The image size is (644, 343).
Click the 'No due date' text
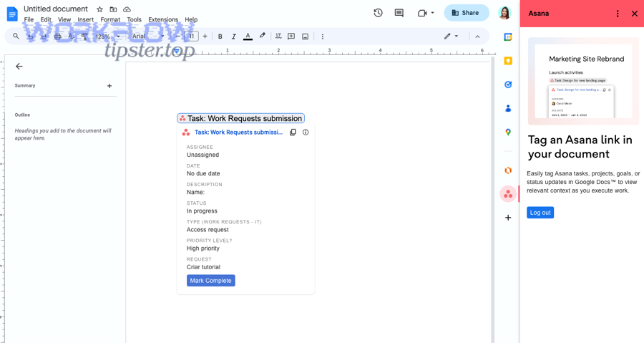click(203, 174)
